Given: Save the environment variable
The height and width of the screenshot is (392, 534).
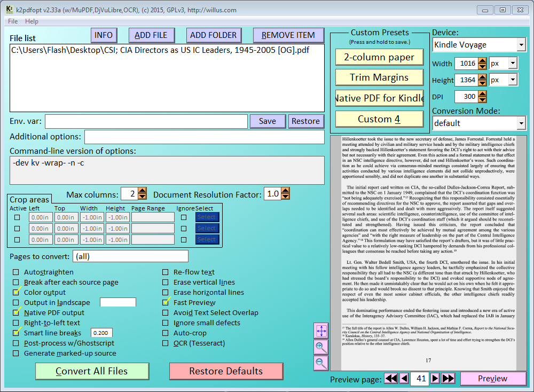Looking at the screenshot, I should pyautogui.click(x=268, y=121).
